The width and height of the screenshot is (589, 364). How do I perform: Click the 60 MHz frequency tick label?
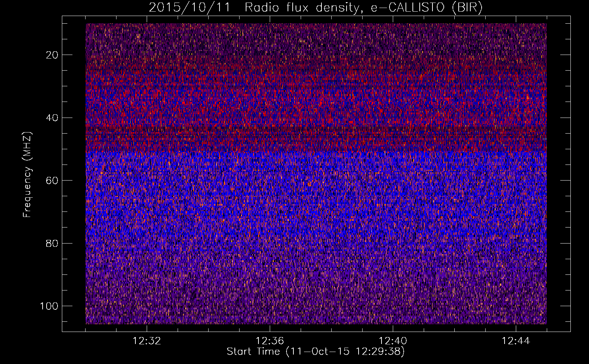[52, 181]
